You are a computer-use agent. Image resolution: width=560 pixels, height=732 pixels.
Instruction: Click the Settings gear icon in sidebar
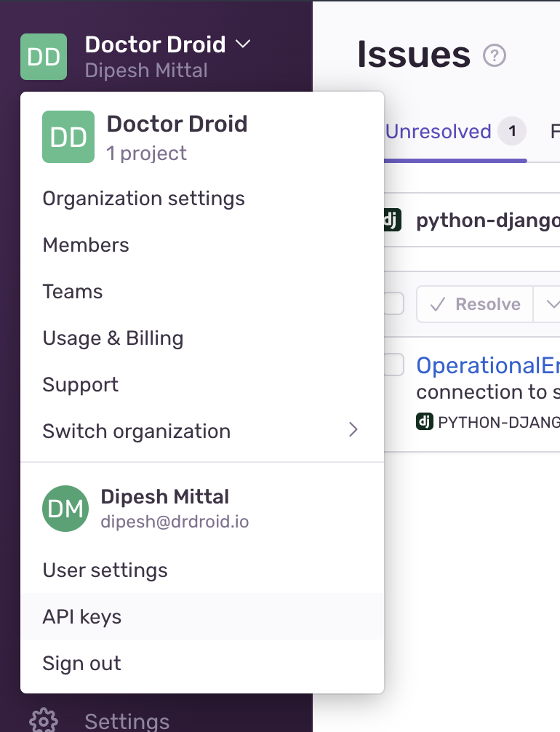tap(44, 720)
